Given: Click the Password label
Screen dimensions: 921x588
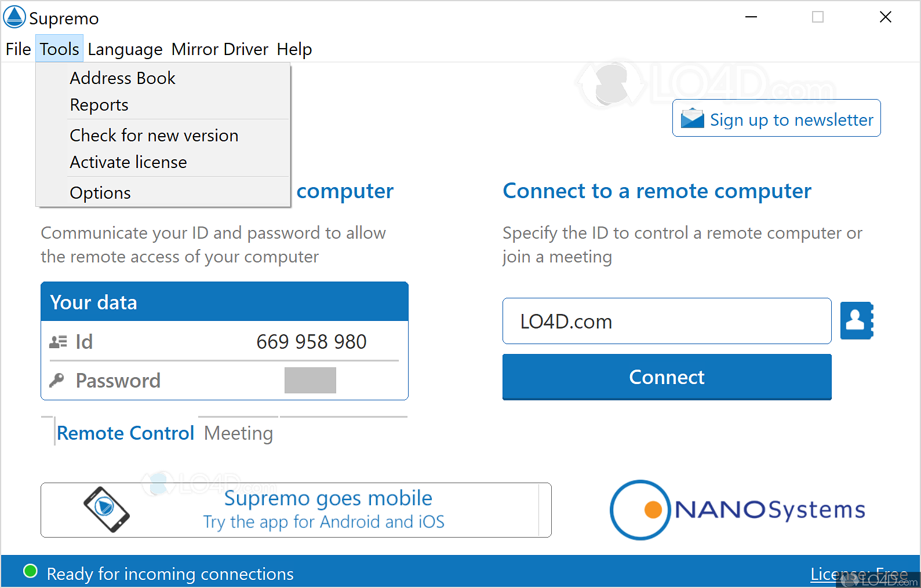Looking at the screenshot, I should pyautogui.click(x=118, y=381).
